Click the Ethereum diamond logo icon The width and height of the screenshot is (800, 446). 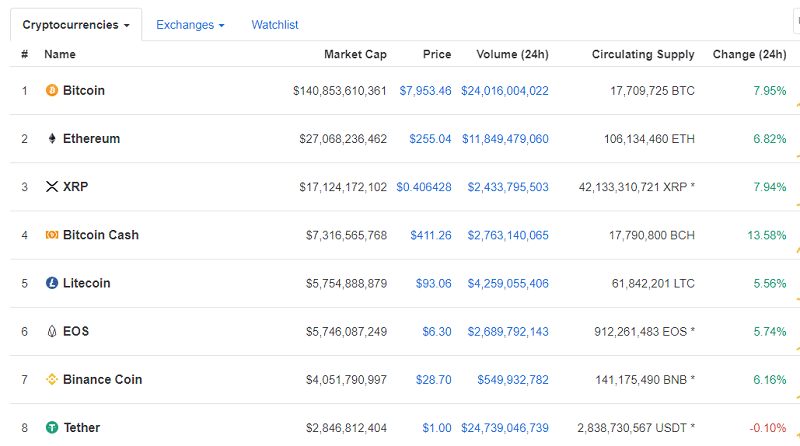pyautogui.click(x=52, y=139)
